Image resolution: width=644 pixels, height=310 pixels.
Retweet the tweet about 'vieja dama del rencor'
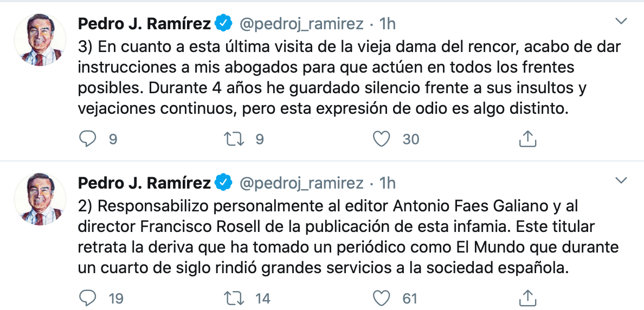click(233, 139)
